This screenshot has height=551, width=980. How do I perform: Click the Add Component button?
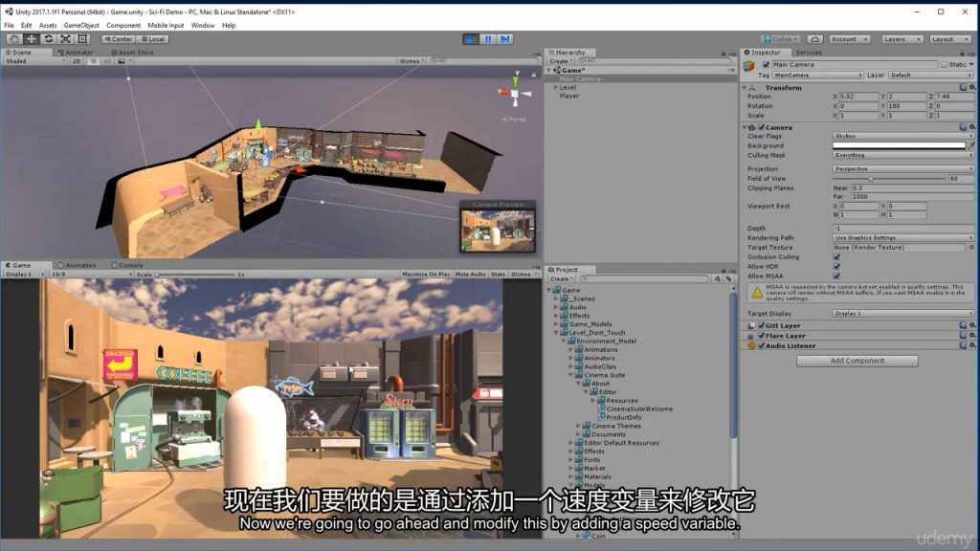point(857,361)
